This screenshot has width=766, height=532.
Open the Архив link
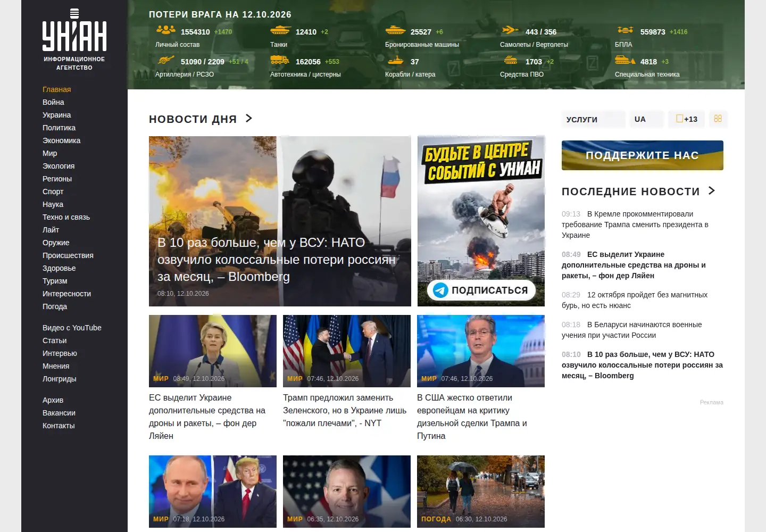click(x=53, y=400)
